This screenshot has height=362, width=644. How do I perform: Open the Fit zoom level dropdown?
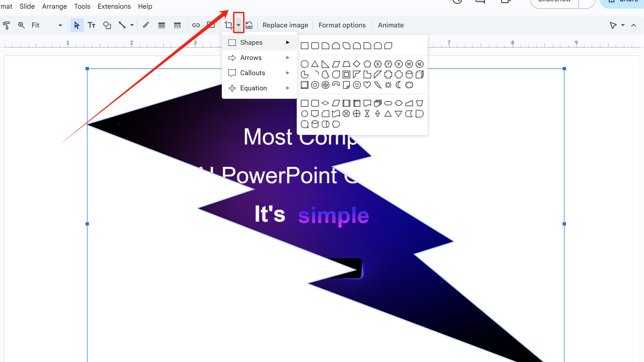(x=47, y=25)
